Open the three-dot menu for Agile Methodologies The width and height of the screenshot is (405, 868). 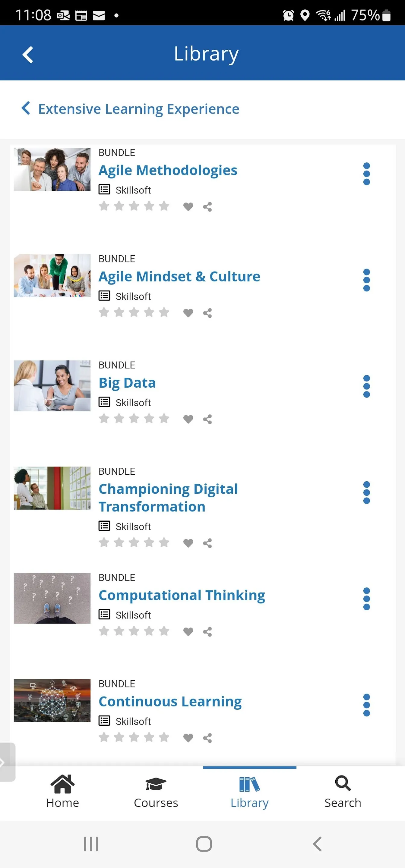point(367,174)
